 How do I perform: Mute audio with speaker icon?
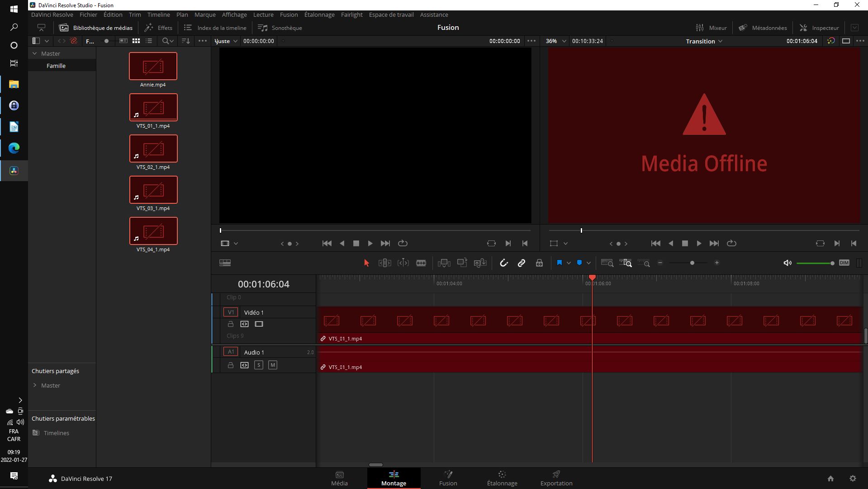787,263
